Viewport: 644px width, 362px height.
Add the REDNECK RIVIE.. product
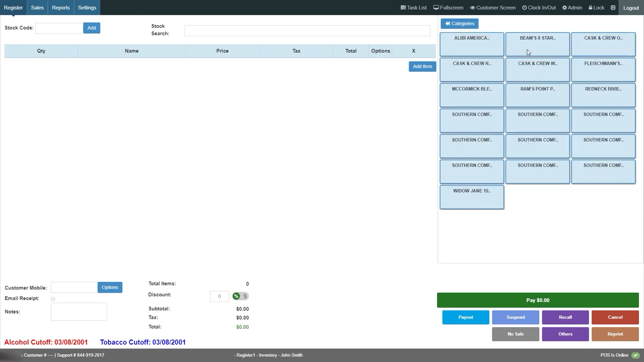pyautogui.click(x=603, y=96)
